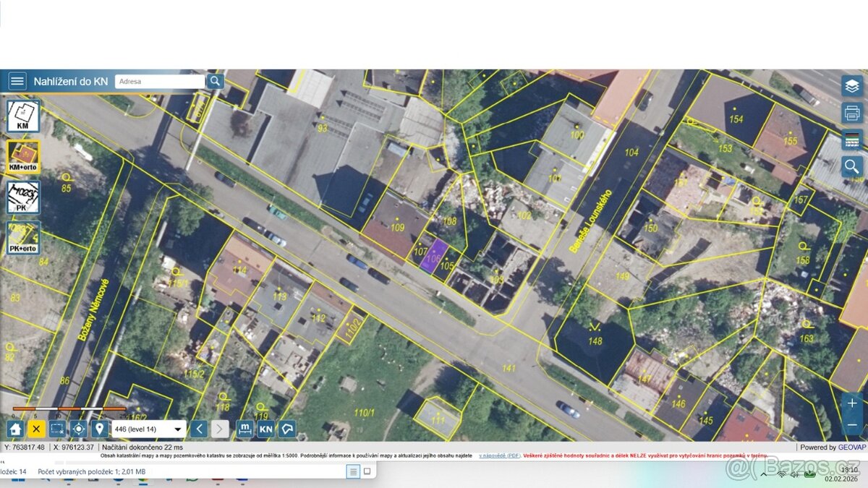Toggle the KM+orto base map
Image resolution: width=868 pixels, height=488 pixels.
click(x=23, y=157)
